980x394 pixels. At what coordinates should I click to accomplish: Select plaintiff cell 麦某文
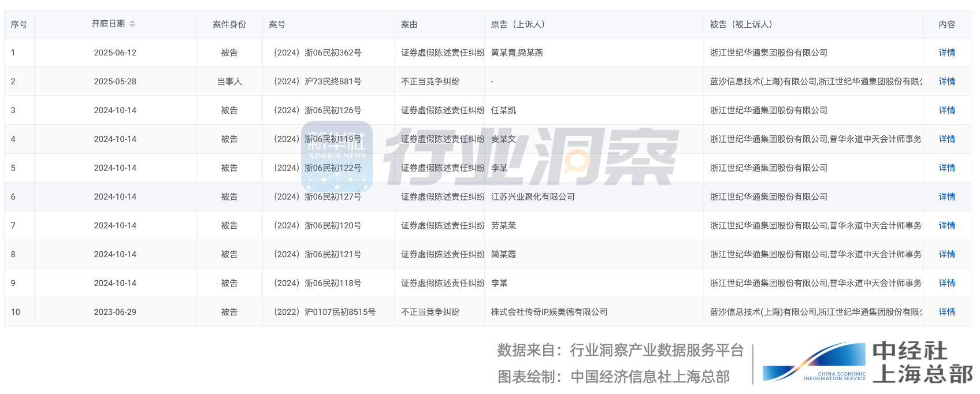click(503, 139)
